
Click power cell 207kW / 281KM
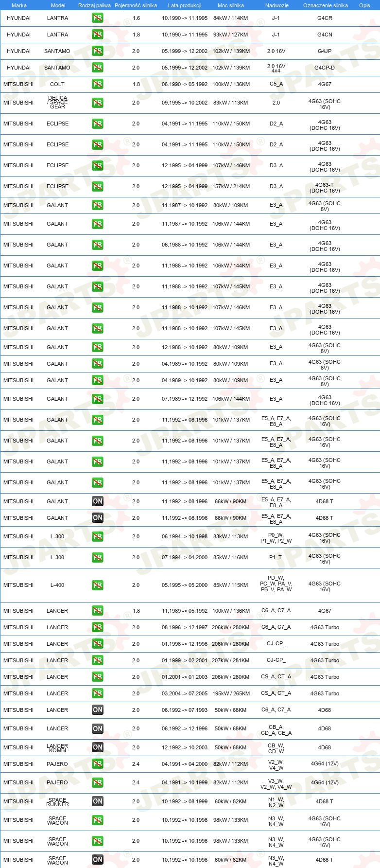231,660
